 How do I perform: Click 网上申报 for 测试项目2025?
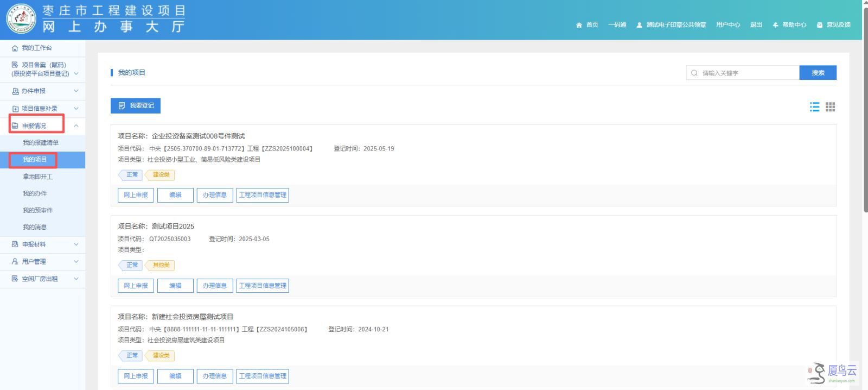tap(136, 286)
